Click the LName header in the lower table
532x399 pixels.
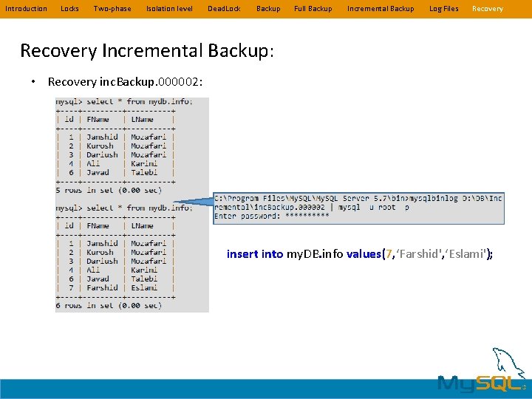pyautogui.click(x=142, y=226)
